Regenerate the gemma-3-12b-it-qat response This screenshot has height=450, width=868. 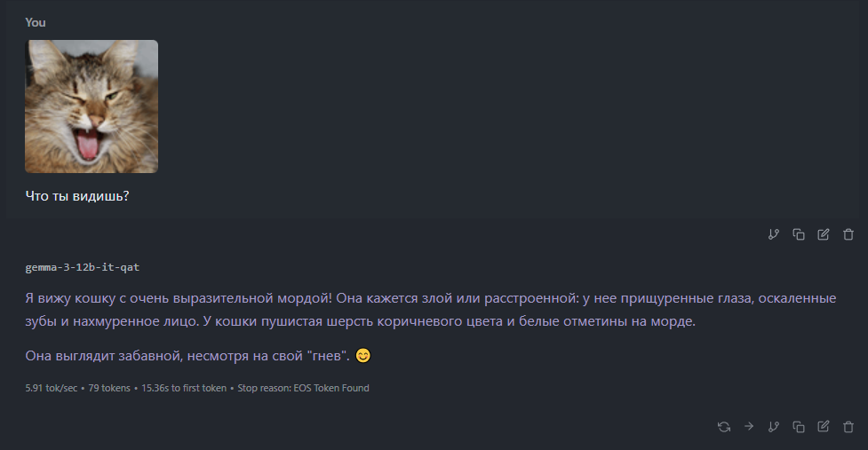(x=724, y=426)
